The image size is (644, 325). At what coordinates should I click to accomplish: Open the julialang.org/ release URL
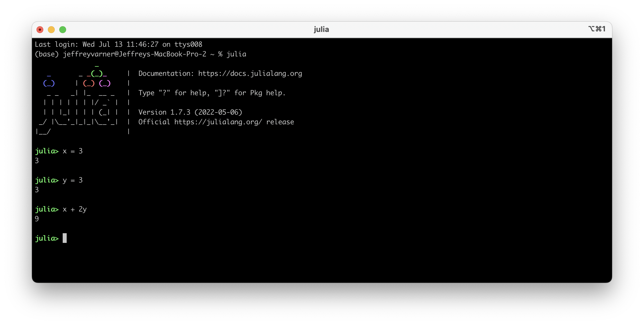[x=218, y=122]
